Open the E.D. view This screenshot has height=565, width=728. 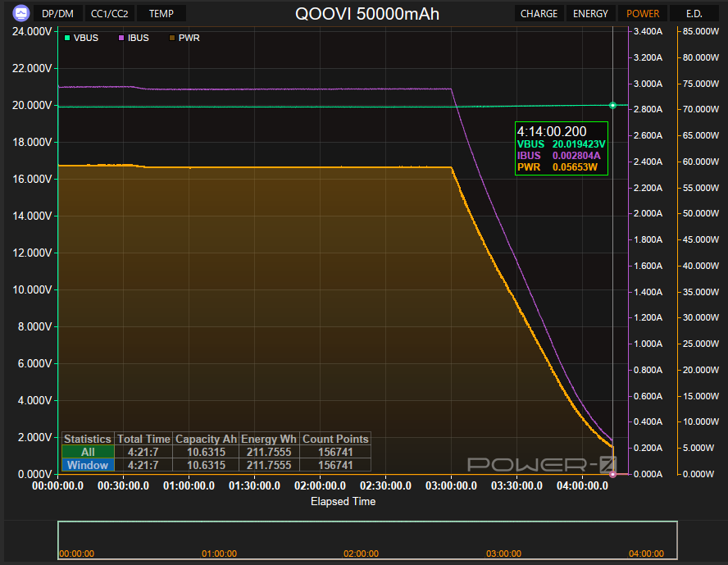pyautogui.click(x=694, y=13)
